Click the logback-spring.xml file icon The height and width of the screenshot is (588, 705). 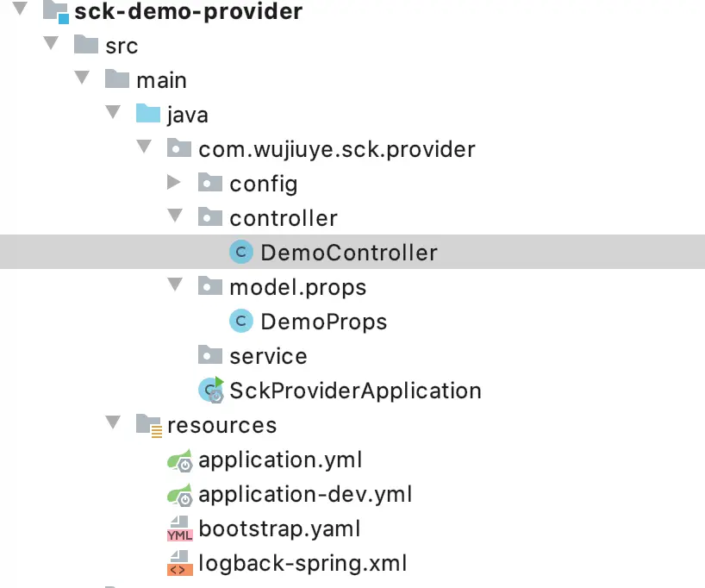pyautogui.click(x=179, y=563)
